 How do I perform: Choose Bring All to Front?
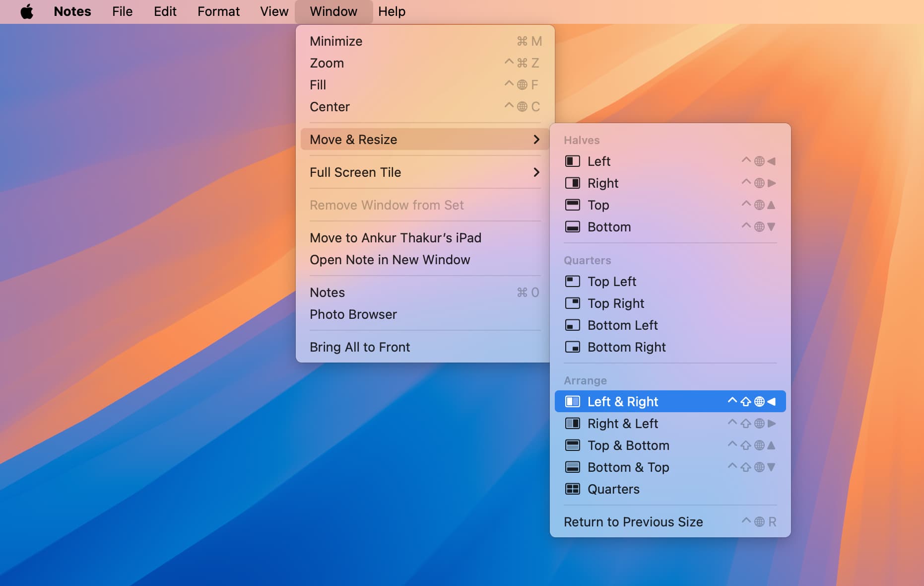[x=360, y=347]
